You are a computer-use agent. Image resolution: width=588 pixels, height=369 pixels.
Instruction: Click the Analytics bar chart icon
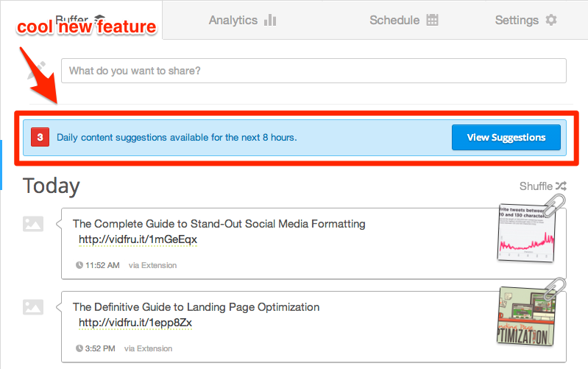(270, 20)
